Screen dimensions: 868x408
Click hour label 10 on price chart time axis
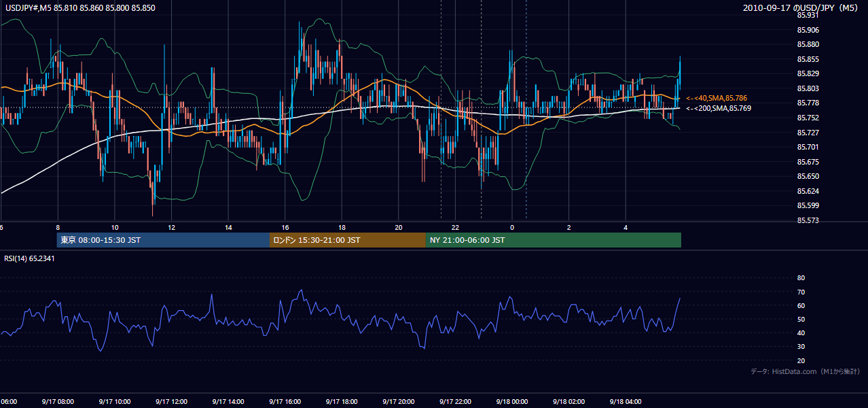pyautogui.click(x=115, y=227)
